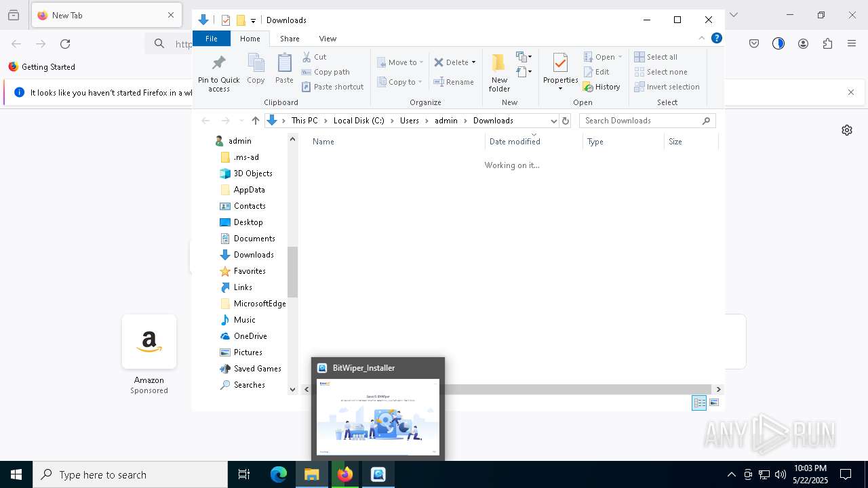Screen dimensions: 868x488
Task: Click Invert selection in ribbon
Action: click(667, 87)
